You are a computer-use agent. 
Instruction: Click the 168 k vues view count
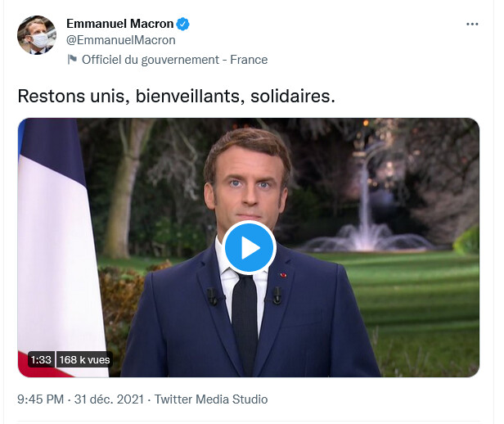tap(84, 359)
